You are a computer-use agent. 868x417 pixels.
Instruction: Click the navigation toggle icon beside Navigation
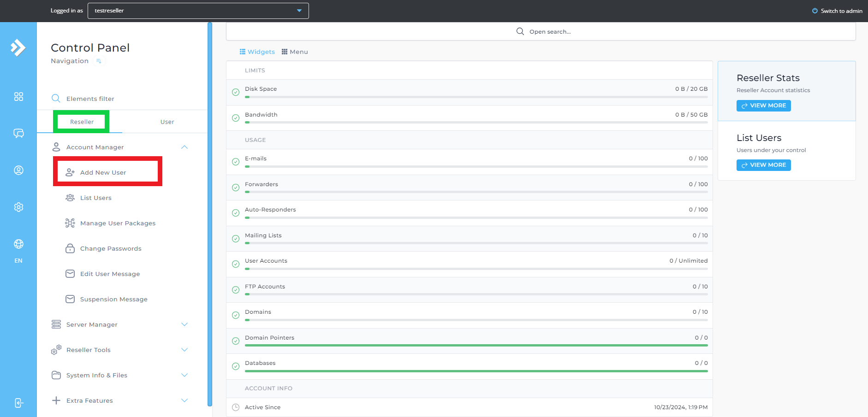click(99, 61)
